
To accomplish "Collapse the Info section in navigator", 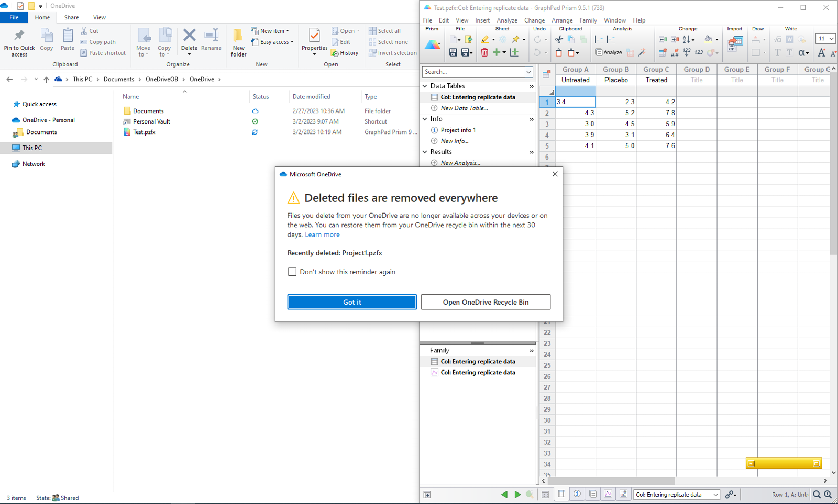I will (425, 119).
